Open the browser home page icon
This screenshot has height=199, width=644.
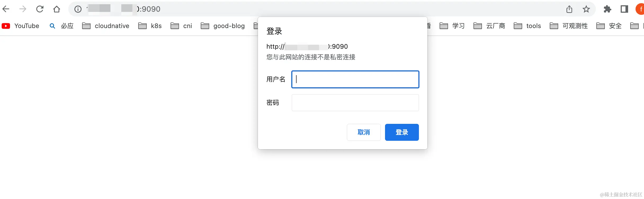click(57, 9)
